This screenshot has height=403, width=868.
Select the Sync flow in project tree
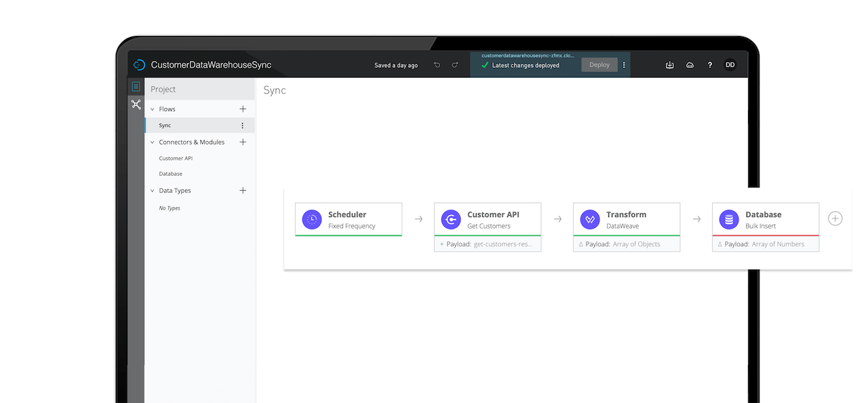click(199, 126)
